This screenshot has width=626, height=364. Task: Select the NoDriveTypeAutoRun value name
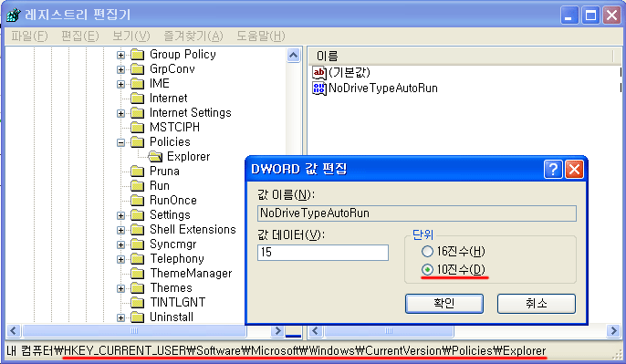[x=383, y=88]
